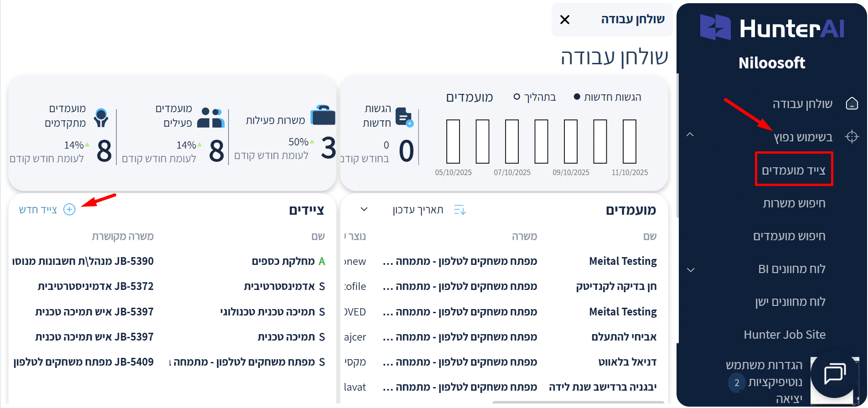Click the plus icon for צייד חדש
The width and height of the screenshot is (868, 408).
(69, 209)
